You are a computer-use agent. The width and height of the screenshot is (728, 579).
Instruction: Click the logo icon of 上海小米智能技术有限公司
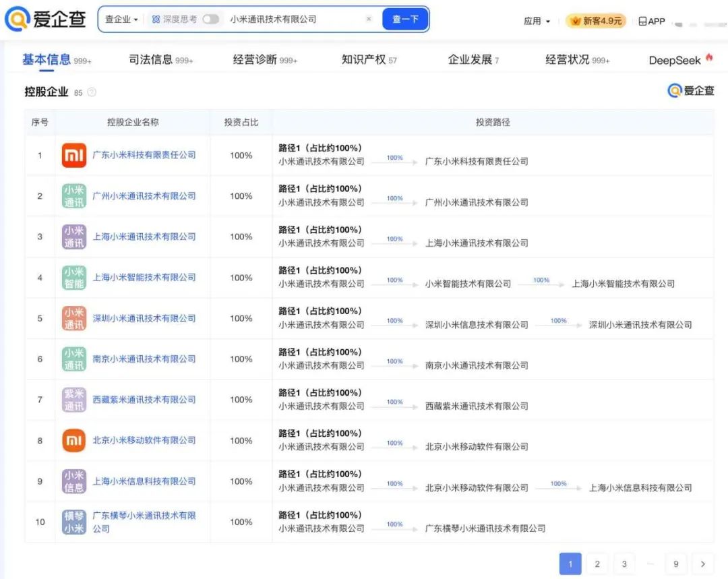coord(74,277)
